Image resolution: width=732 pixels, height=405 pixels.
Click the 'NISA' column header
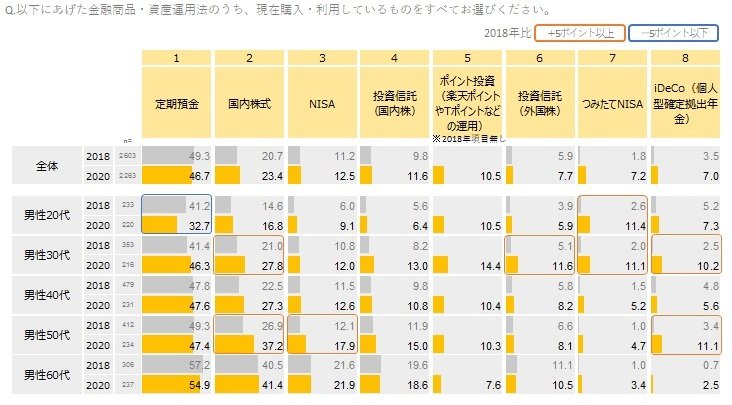coord(322,103)
